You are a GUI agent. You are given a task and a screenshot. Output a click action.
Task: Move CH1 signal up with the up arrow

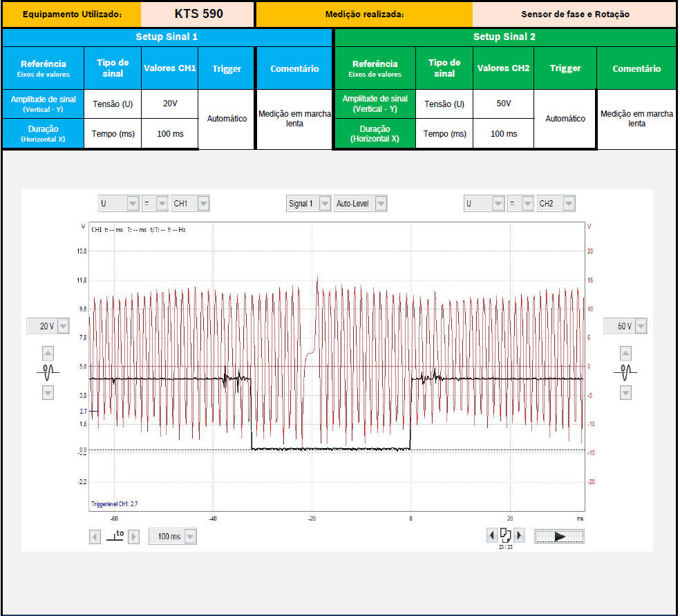48,353
